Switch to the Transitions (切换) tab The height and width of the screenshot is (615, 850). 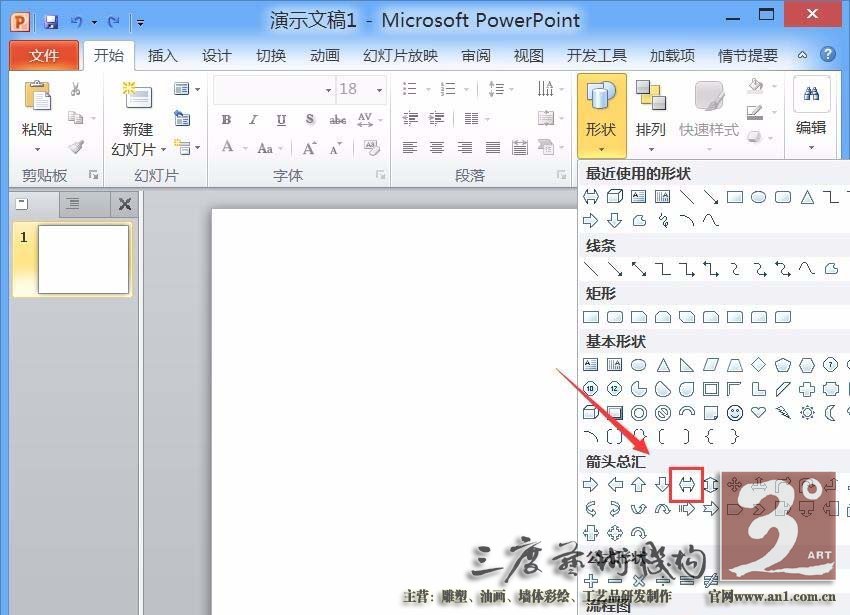pyautogui.click(x=271, y=55)
